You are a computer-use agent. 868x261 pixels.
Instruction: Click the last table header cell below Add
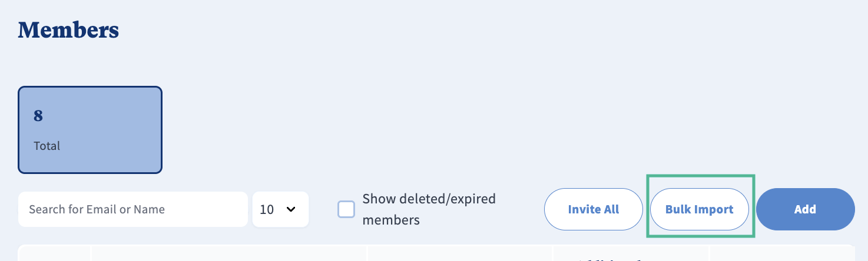click(782, 254)
